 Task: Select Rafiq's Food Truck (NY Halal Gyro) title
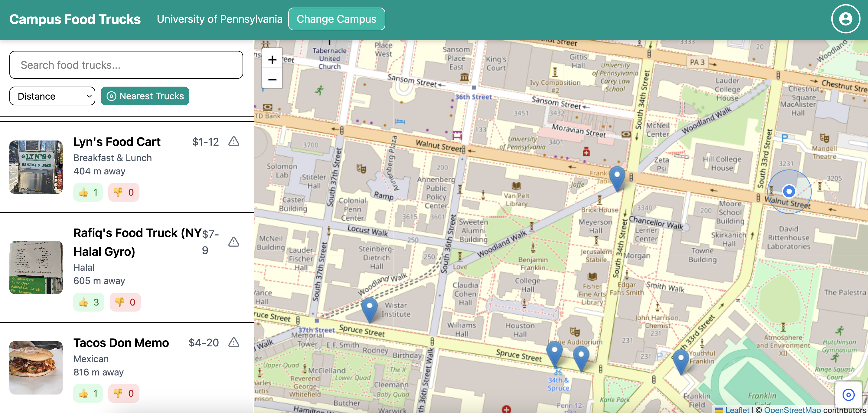tap(138, 242)
